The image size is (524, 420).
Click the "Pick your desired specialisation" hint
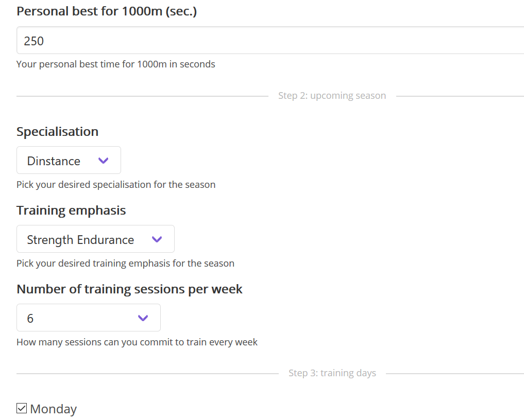tap(116, 184)
